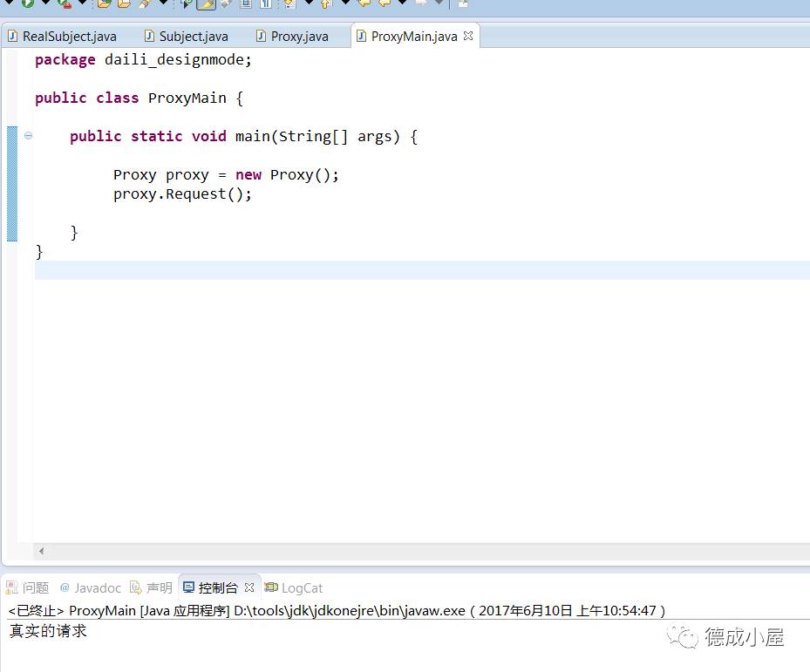The height and width of the screenshot is (672, 810).
Task: Open the Subject.java editor tab
Action: point(187,36)
